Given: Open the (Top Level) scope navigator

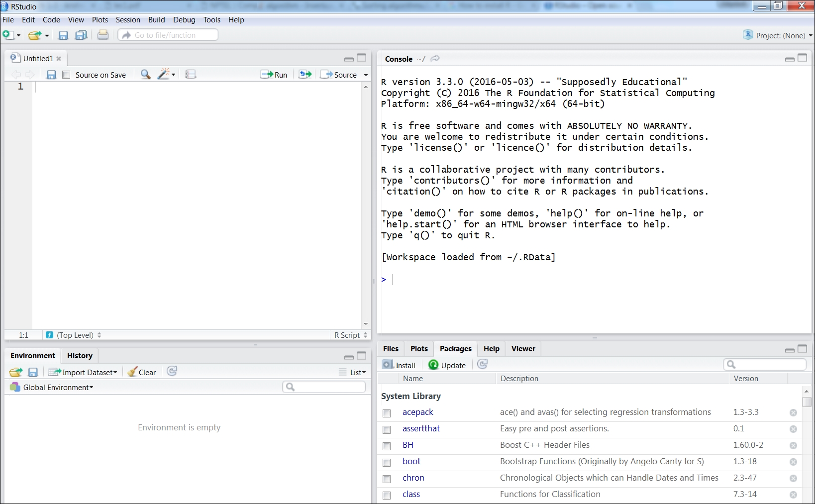Looking at the screenshot, I should [x=74, y=335].
